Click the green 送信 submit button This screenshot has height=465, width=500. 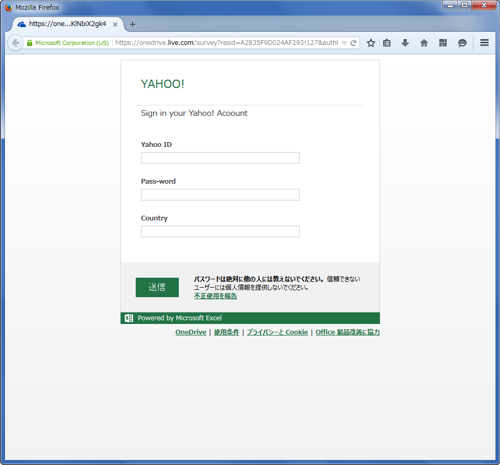(x=157, y=287)
